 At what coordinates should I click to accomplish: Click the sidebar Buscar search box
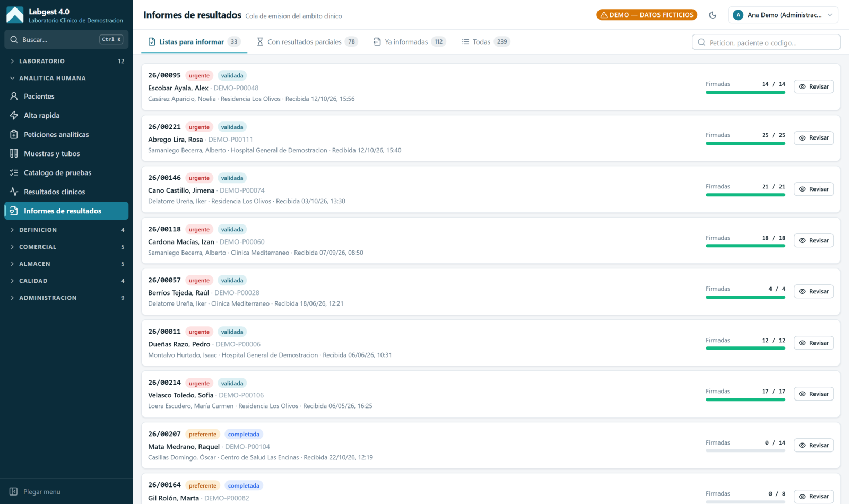coord(66,40)
